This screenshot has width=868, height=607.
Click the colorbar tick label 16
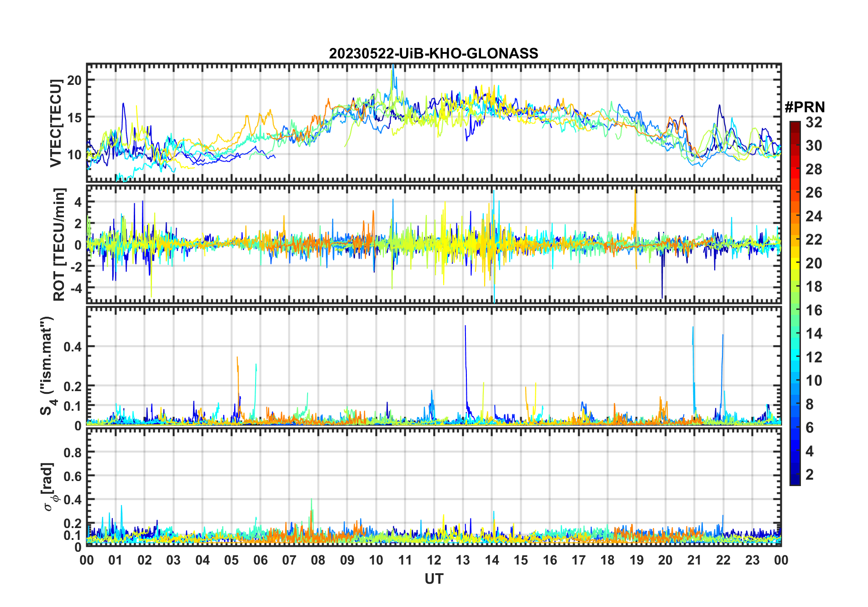(x=813, y=310)
